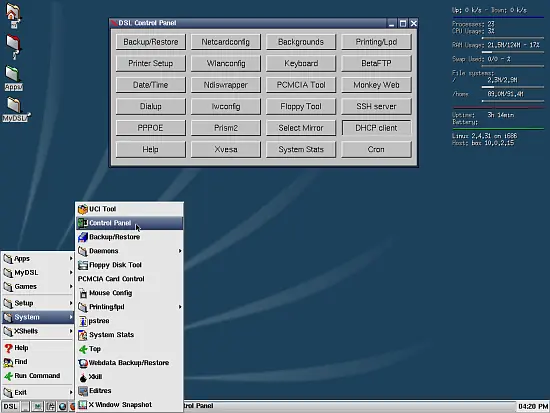The height and width of the screenshot is (413, 550).
Task: Select Xkill bomb icon entry
Action: tap(129, 377)
